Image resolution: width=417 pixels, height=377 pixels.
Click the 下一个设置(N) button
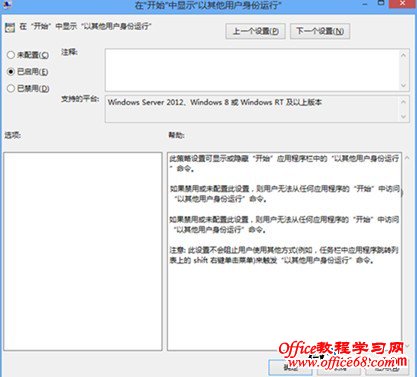pos(320,31)
